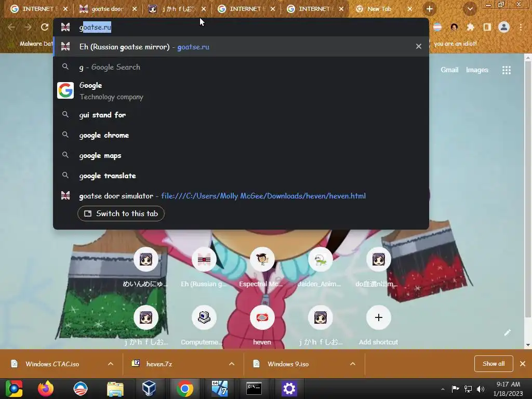Open the Gmail link
The image size is (532, 399).
click(449, 70)
